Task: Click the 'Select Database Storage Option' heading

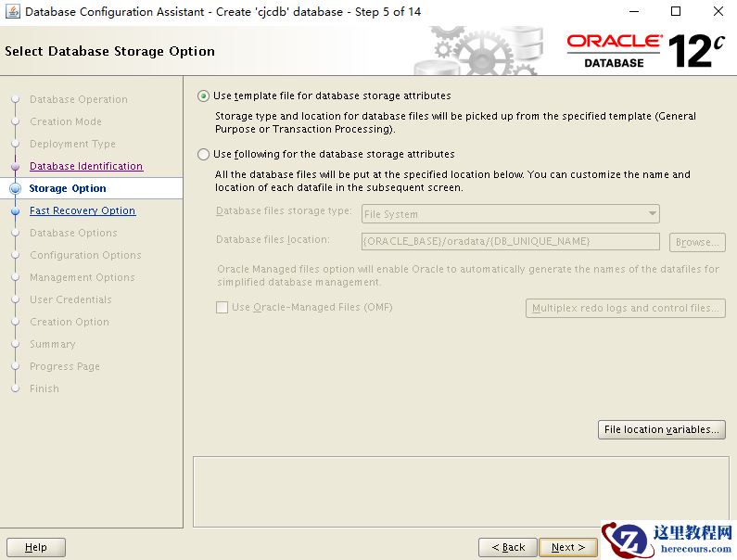Action: point(109,51)
